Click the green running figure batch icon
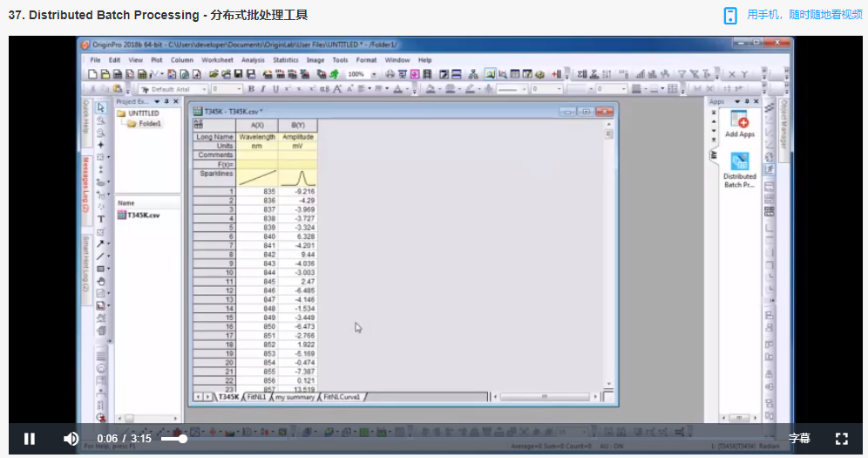The height and width of the screenshot is (458, 868). (335, 74)
